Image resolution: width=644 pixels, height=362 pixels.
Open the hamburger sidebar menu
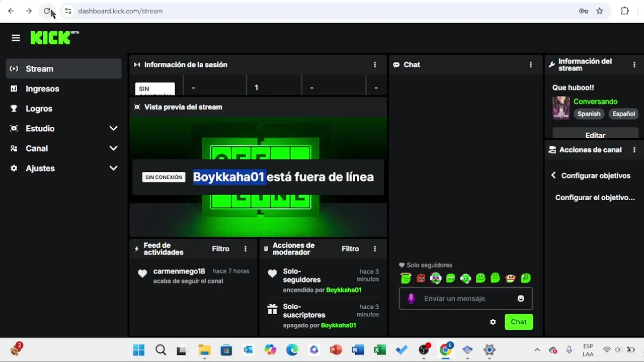click(16, 38)
